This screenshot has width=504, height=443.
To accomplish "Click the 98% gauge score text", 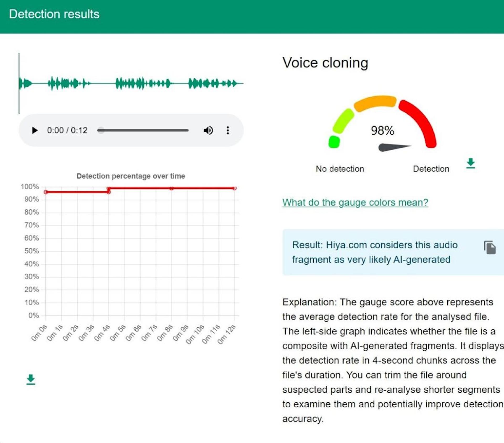I will (x=382, y=130).
